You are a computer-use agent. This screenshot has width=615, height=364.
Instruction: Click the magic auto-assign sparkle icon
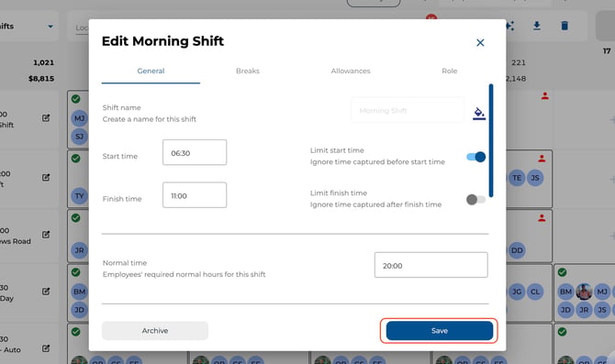[509, 26]
